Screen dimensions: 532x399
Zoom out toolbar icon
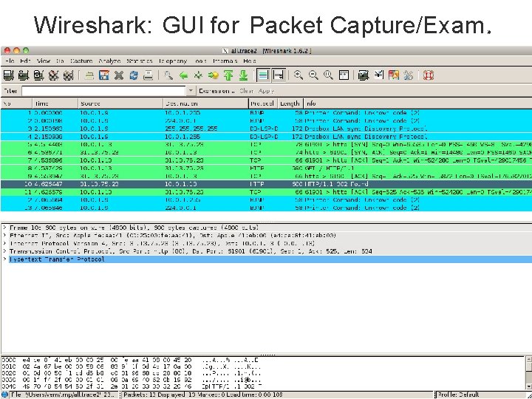(x=313, y=75)
